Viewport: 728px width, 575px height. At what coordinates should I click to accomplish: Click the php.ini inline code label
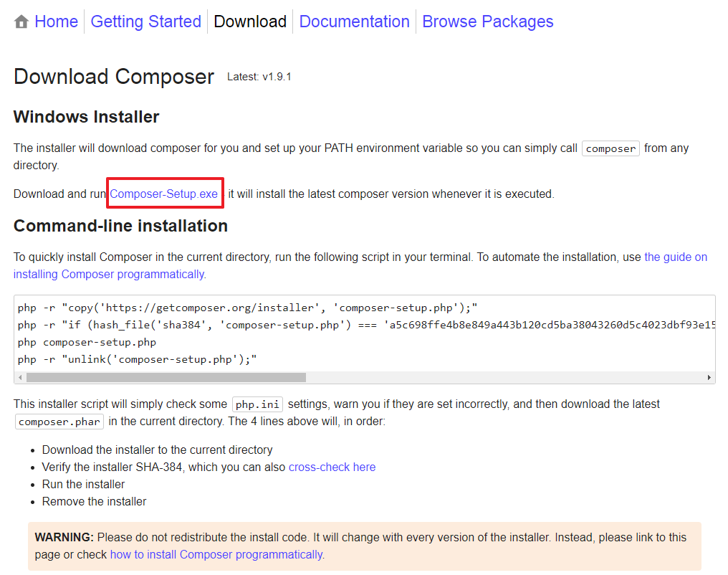coord(258,404)
